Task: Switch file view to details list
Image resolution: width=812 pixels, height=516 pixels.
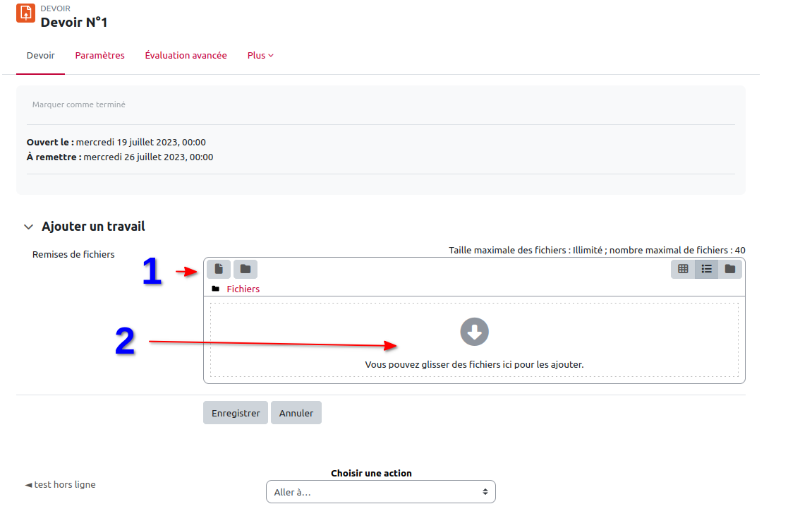Action: (x=706, y=269)
